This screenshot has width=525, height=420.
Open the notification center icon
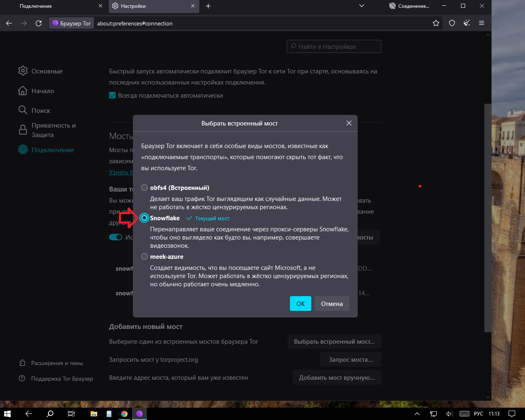tap(512, 414)
